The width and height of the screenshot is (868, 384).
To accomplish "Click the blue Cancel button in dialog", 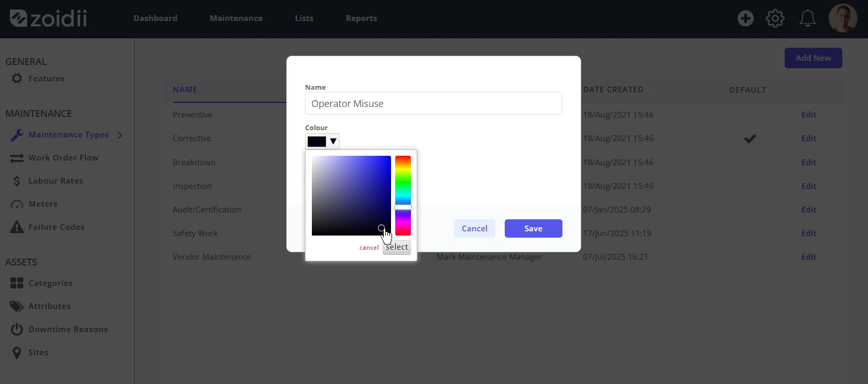I will tap(474, 228).
